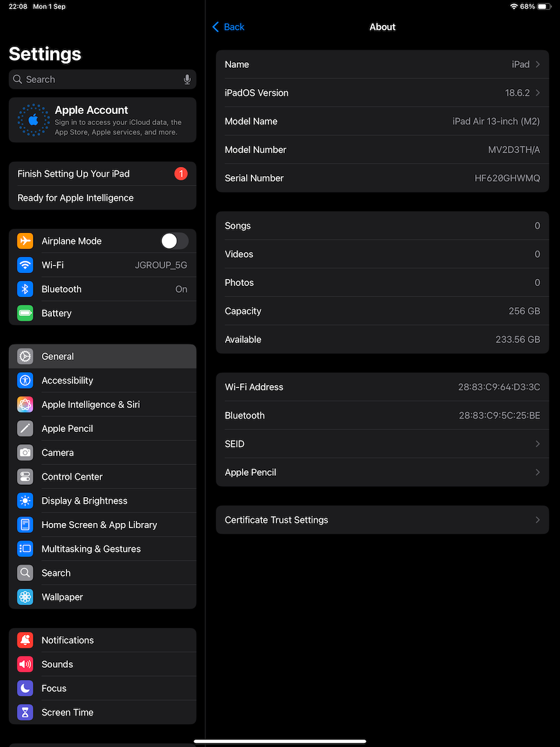Tap the microphone dictation icon

(x=187, y=79)
